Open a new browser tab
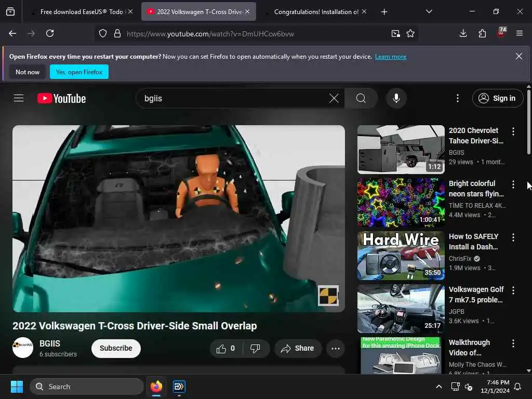 (x=384, y=12)
